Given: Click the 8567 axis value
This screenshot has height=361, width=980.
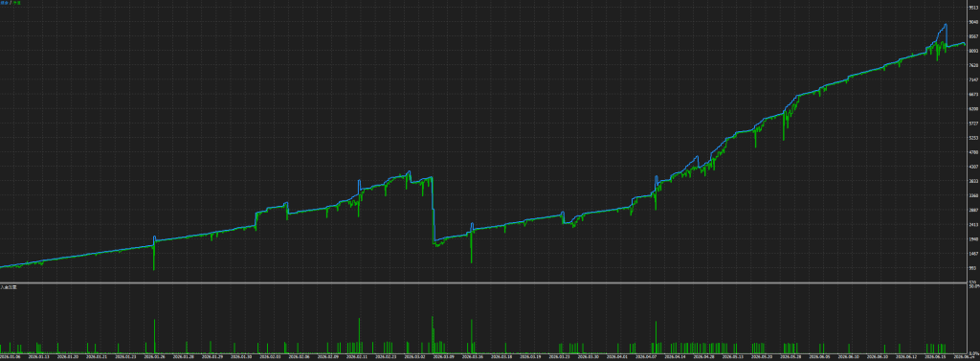Looking at the screenshot, I should tap(973, 36).
